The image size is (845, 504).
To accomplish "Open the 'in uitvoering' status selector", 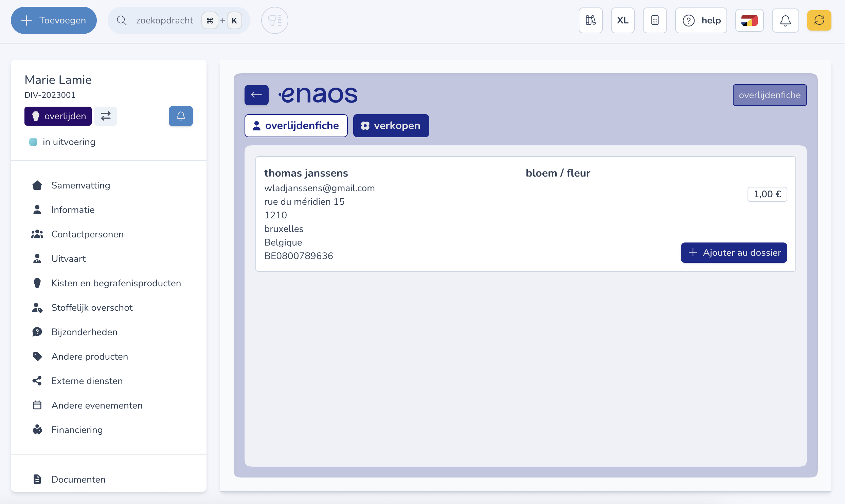I will [x=69, y=142].
